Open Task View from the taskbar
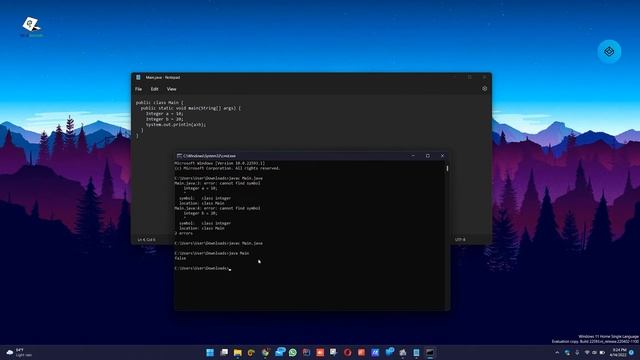The image size is (640, 360). pyautogui.click(x=224, y=352)
